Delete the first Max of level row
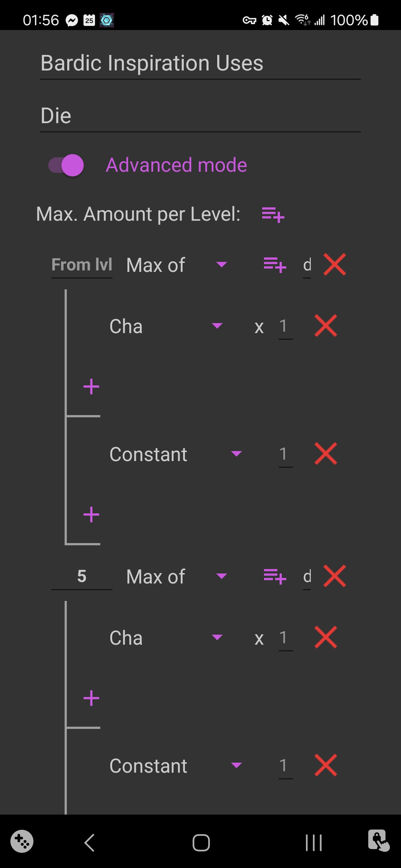The height and width of the screenshot is (868, 401). pyautogui.click(x=335, y=265)
